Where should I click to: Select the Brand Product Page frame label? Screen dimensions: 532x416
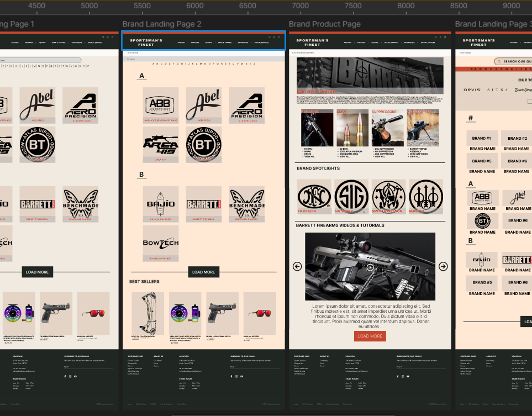325,24
